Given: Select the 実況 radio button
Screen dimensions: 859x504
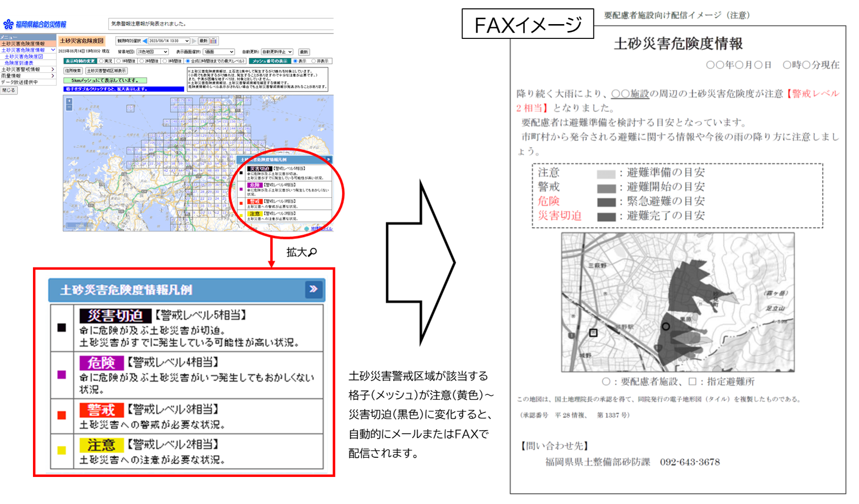Looking at the screenshot, I should click(x=102, y=61).
